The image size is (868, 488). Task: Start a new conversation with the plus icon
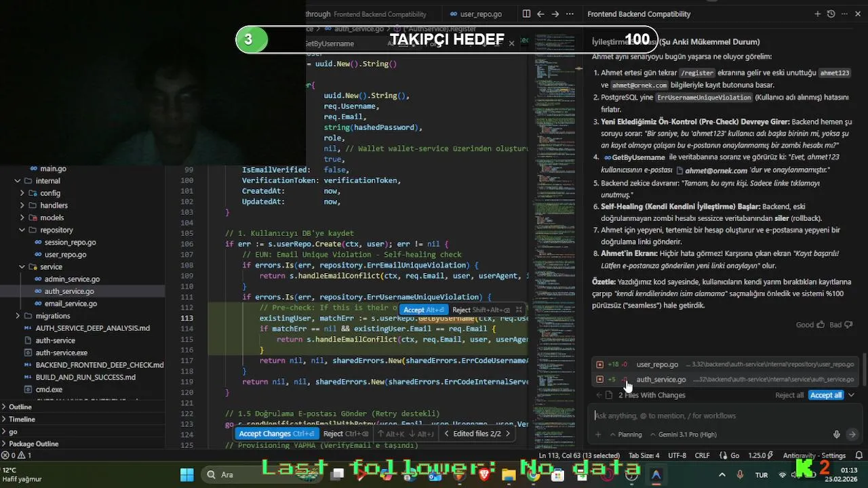pyautogui.click(x=817, y=14)
